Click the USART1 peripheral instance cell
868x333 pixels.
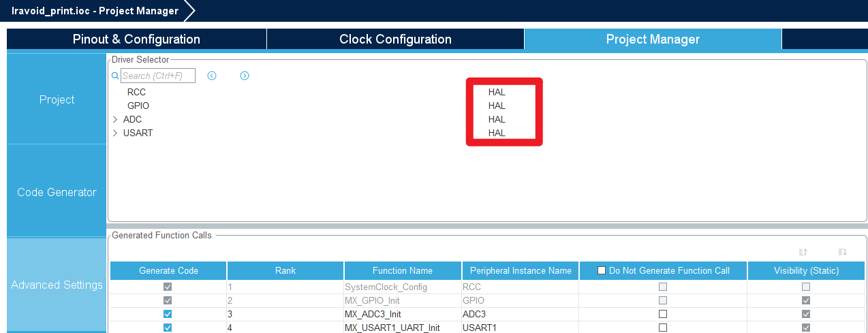(x=521, y=328)
